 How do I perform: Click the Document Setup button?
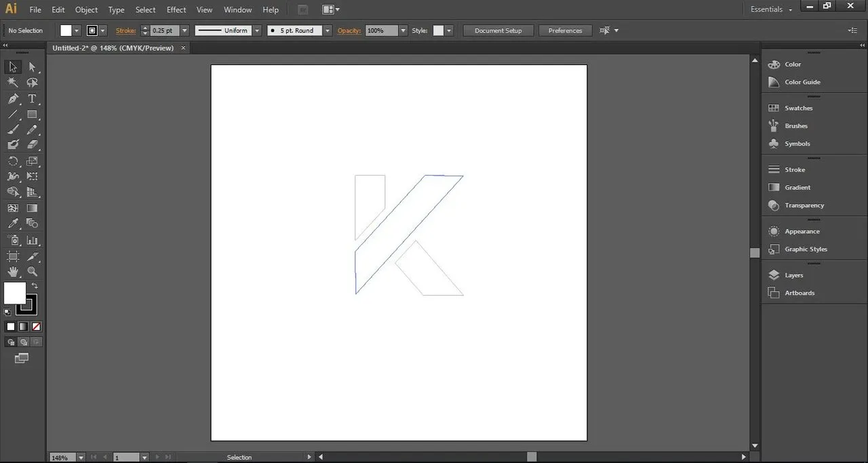point(498,31)
